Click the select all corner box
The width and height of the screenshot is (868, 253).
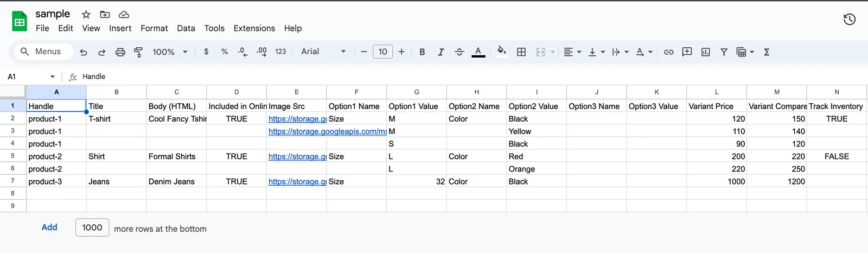click(13, 92)
